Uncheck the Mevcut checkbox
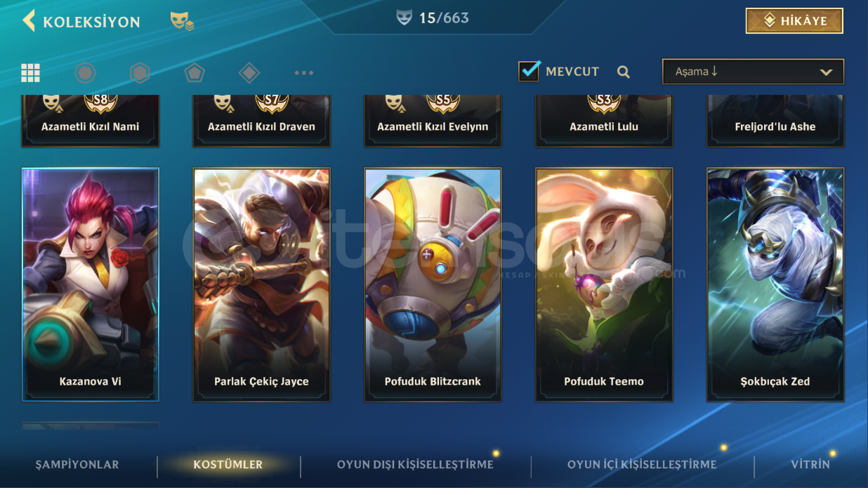The height and width of the screenshot is (488, 868). [529, 71]
